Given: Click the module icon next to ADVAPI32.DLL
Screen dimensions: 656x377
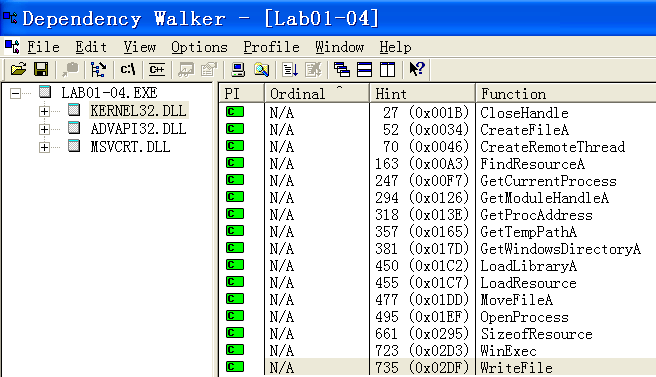Looking at the screenshot, I should pyautogui.click(x=74, y=128).
